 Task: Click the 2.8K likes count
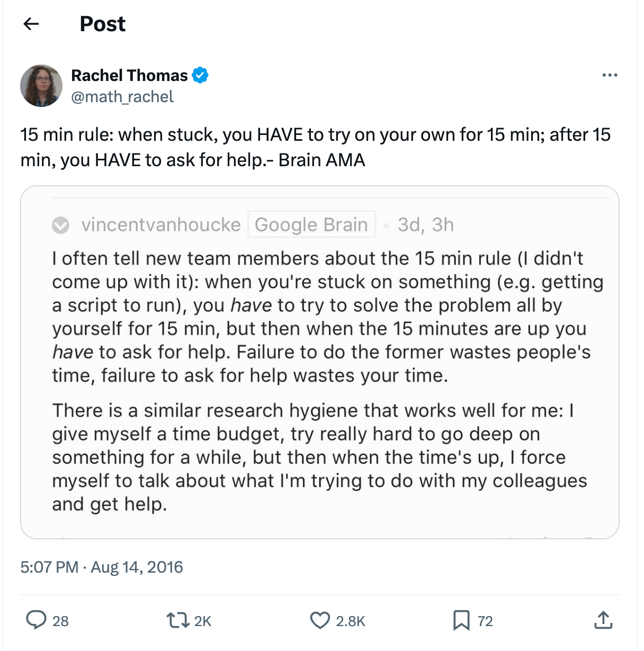[350, 621]
